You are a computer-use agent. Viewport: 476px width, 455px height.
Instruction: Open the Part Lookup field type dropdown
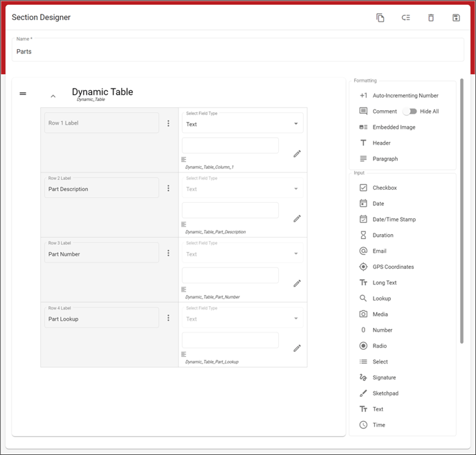click(243, 318)
